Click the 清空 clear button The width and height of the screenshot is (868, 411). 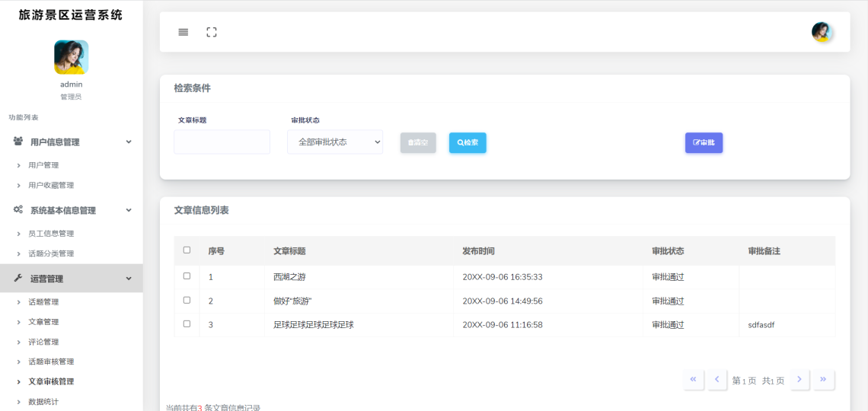(418, 143)
